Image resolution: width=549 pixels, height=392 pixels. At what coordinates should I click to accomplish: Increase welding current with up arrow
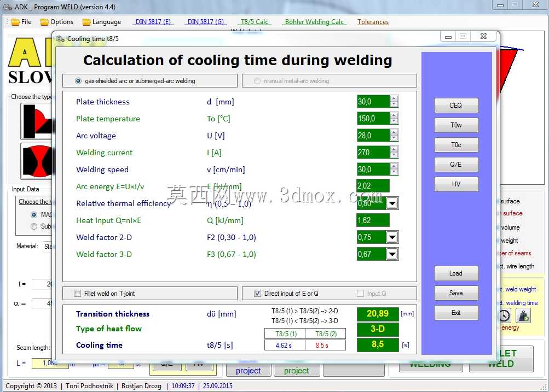(x=394, y=149)
